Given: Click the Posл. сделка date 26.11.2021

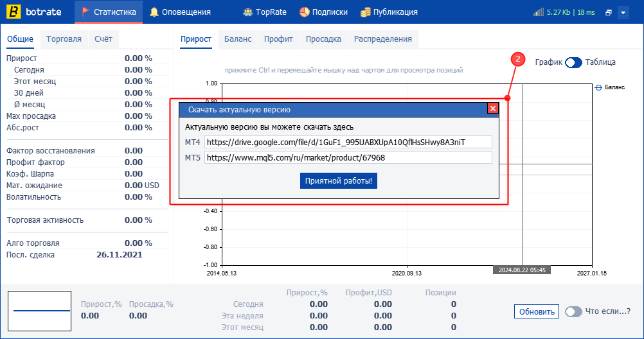Looking at the screenshot, I should [x=119, y=255].
